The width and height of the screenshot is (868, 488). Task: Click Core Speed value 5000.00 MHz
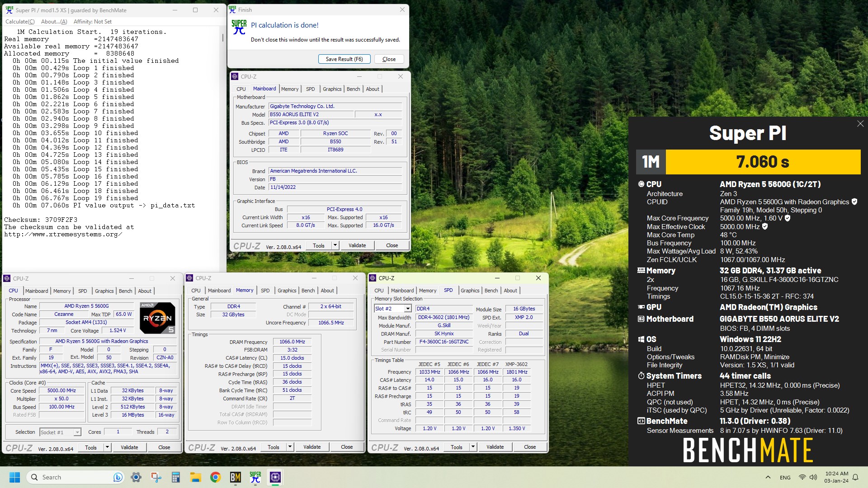(61, 390)
